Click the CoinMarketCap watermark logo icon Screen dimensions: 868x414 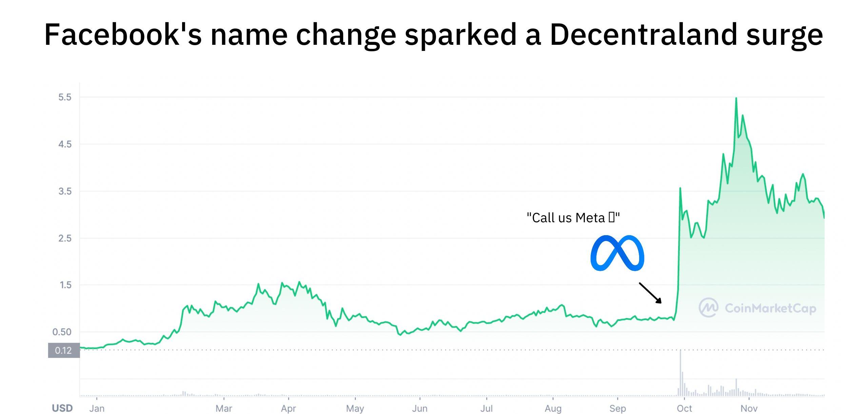point(708,307)
